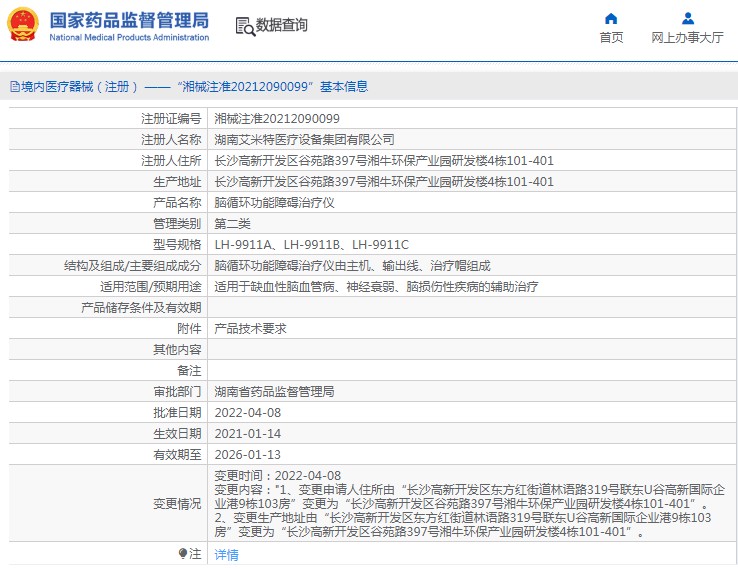
Task: Click expiry date 2026-01-13
Action: point(248,455)
